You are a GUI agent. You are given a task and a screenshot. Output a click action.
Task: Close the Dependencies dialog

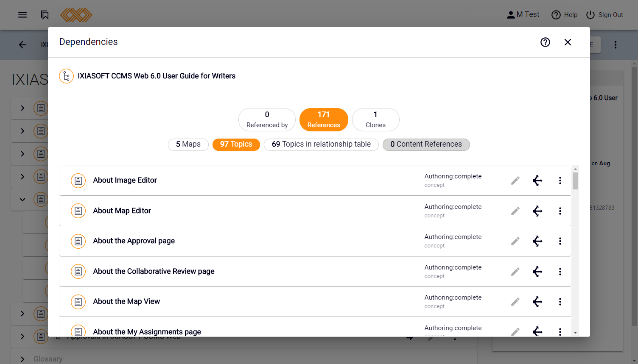click(x=568, y=42)
